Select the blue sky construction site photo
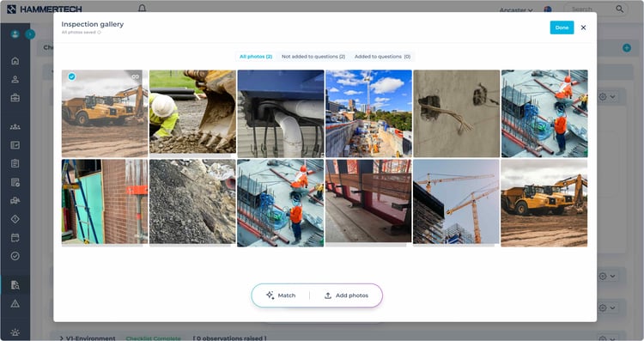 tap(368, 113)
